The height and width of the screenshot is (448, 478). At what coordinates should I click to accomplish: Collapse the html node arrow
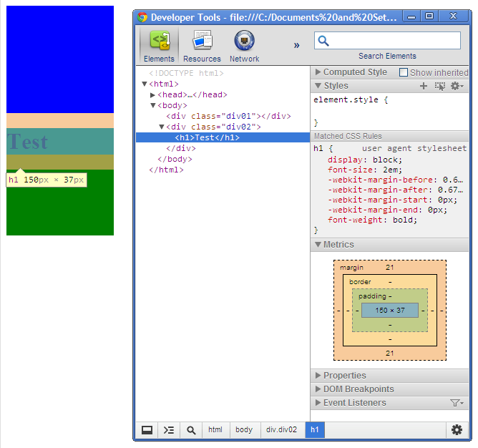pyautogui.click(x=145, y=84)
